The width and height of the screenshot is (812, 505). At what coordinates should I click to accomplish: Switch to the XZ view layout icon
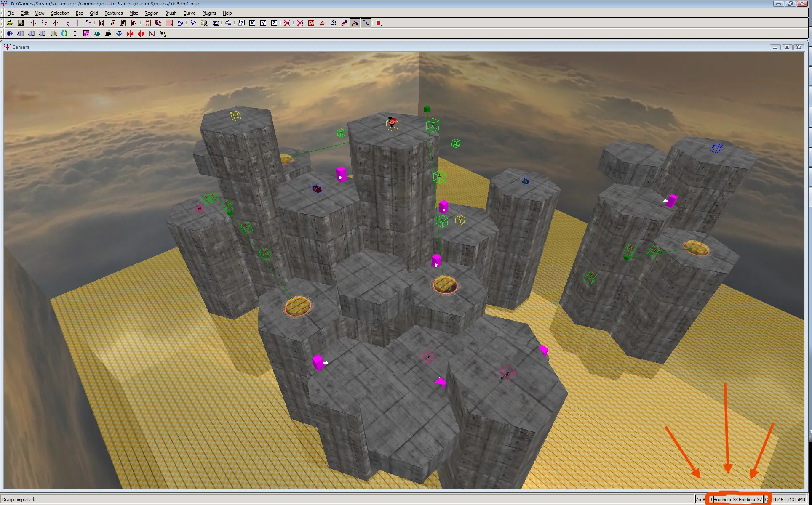pos(31,34)
